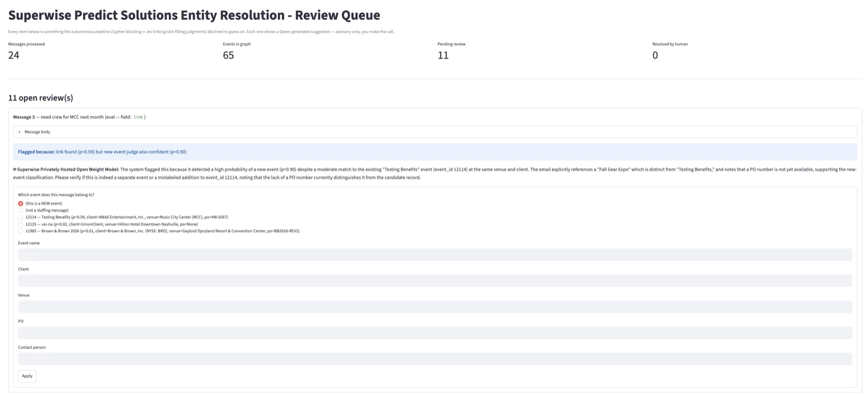Click into the Client input field
This screenshot has height=396, width=868.
(x=435, y=280)
